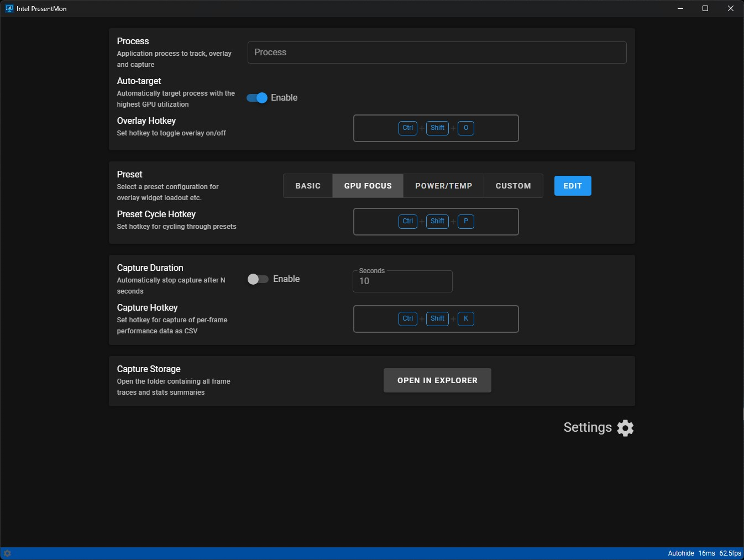
Task: Open capture storage in Explorer
Action: point(437,380)
